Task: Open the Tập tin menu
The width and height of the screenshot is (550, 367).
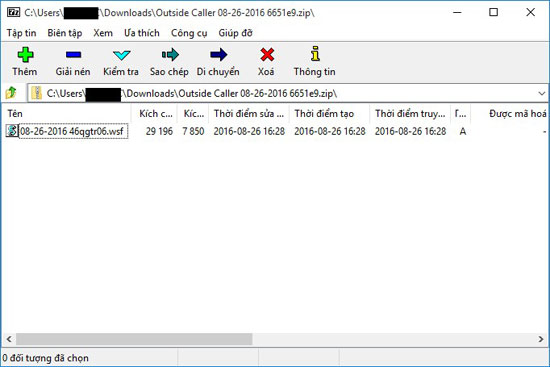Action: tap(21, 33)
